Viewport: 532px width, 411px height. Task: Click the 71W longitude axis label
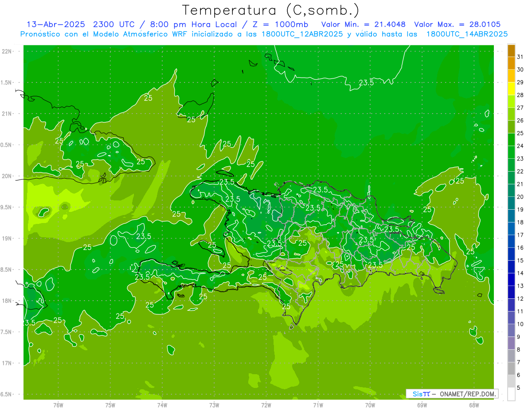318,405
